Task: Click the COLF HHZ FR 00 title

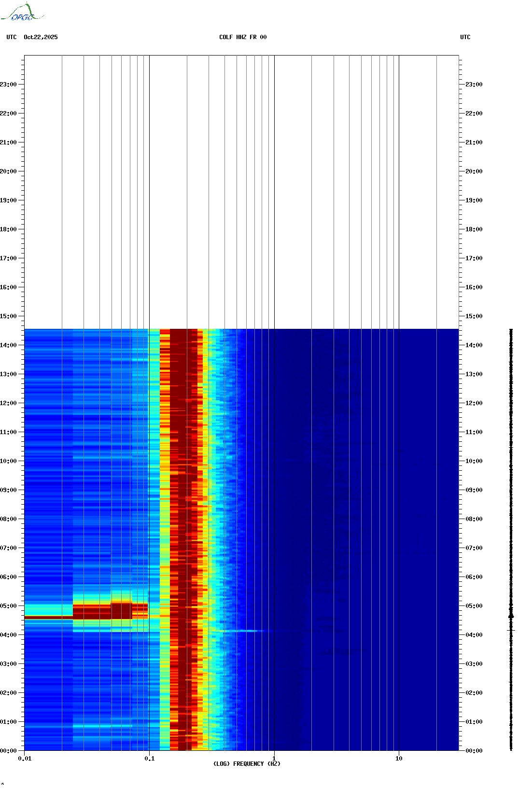Action: (x=243, y=37)
